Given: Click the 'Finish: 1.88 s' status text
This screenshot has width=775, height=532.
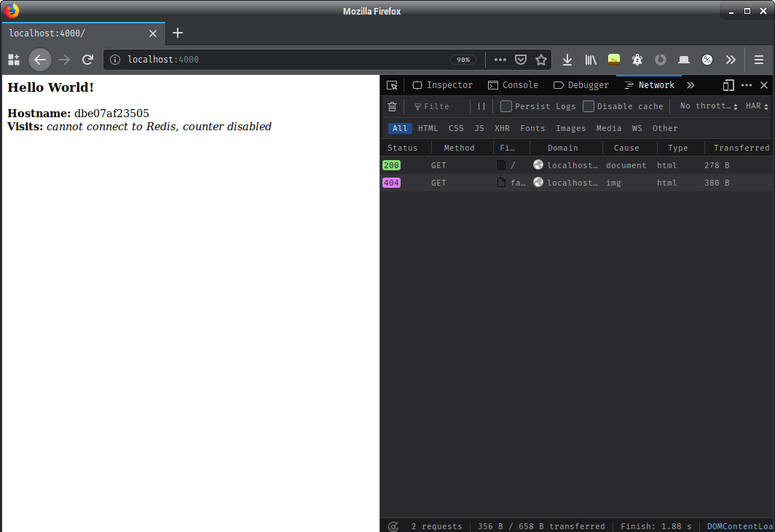Looking at the screenshot, I should (x=656, y=527).
